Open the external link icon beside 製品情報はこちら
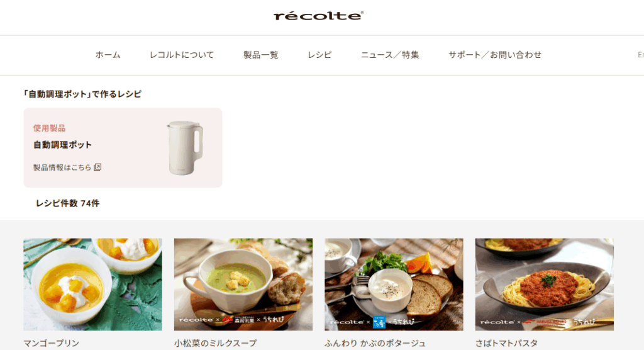Viewport: 644px width, 350px height. pyautogui.click(x=97, y=167)
